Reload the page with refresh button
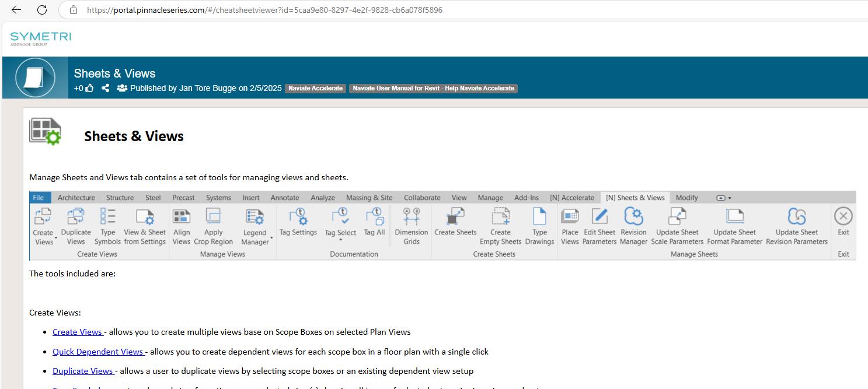 (x=42, y=10)
